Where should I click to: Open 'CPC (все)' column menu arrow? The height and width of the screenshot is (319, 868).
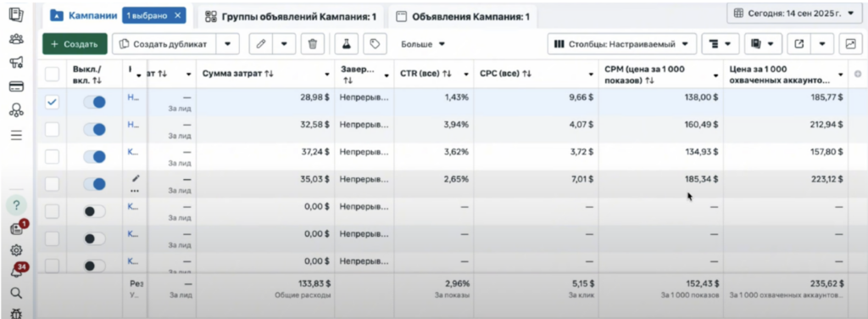pos(592,74)
